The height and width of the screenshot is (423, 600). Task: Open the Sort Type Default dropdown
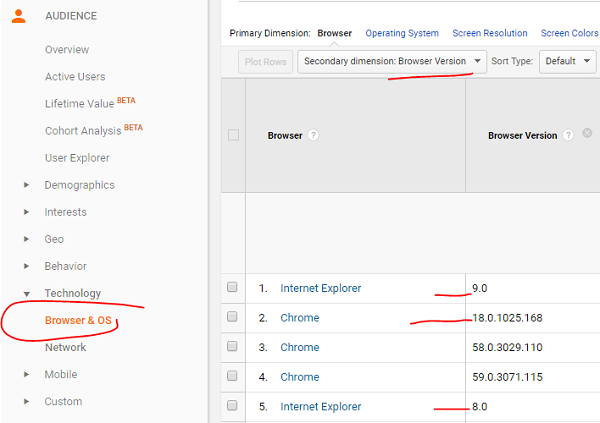[x=567, y=61]
